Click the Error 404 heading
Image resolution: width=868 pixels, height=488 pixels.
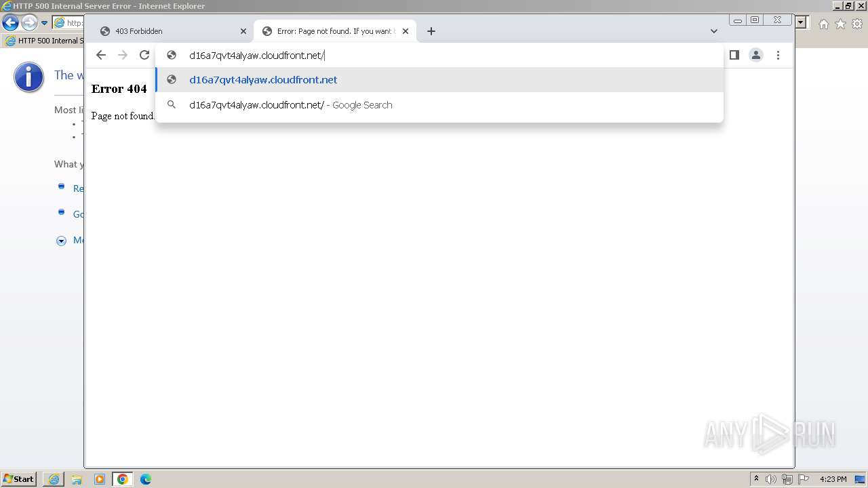pyautogui.click(x=119, y=89)
